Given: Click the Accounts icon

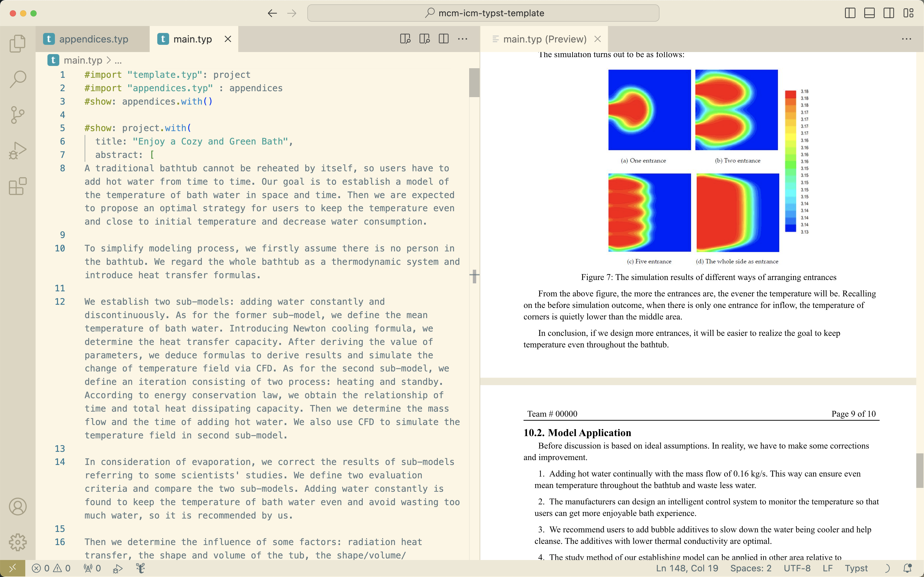Looking at the screenshot, I should 18,506.
